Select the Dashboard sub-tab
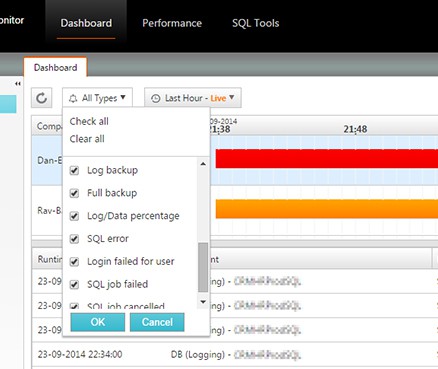 pyautogui.click(x=56, y=68)
